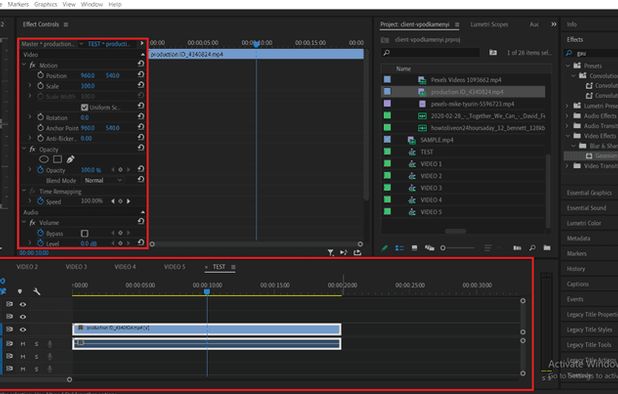Open the Essential Graphics panel
The image size is (618, 394).
(x=589, y=193)
